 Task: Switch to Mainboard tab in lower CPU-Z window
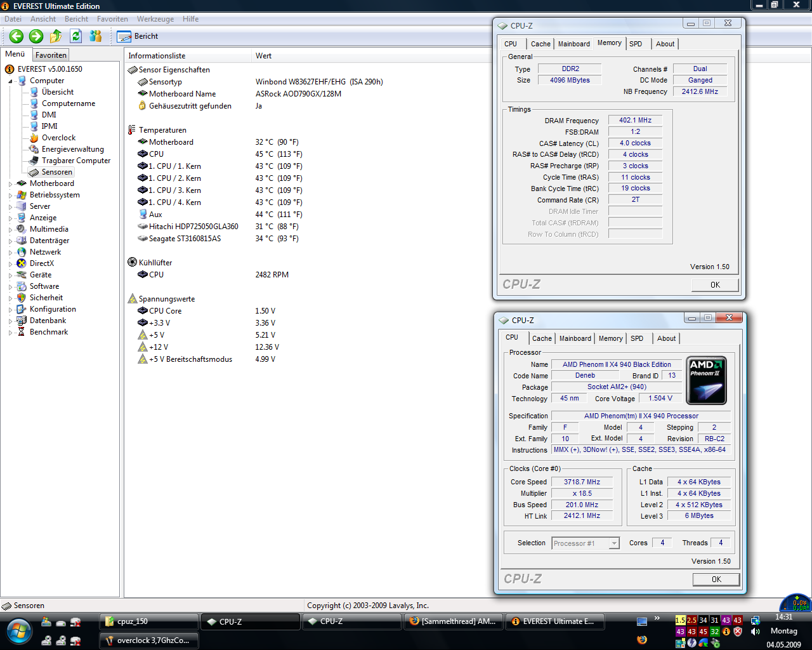tap(575, 338)
